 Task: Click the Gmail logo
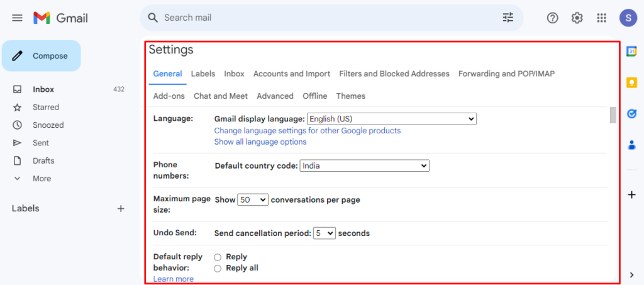click(x=61, y=18)
